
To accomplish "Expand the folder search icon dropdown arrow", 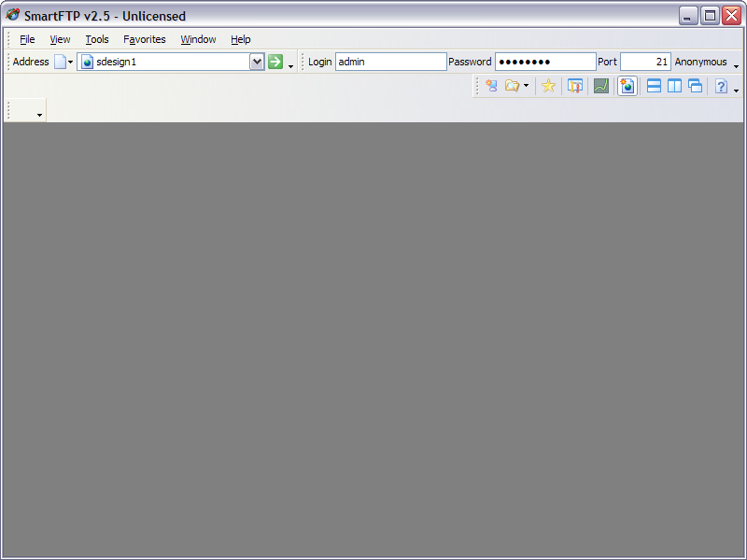I will click(x=526, y=86).
